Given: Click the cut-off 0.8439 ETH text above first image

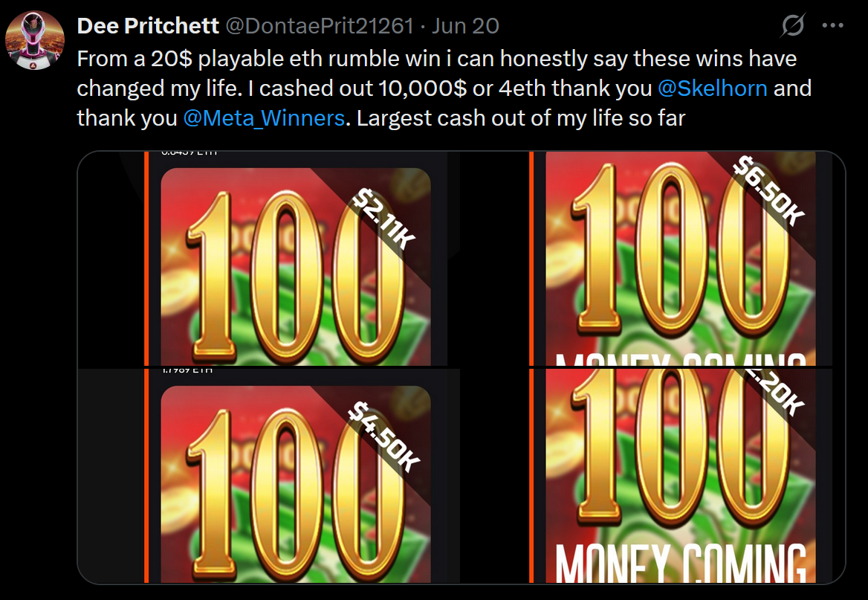Looking at the screenshot, I should [190, 153].
